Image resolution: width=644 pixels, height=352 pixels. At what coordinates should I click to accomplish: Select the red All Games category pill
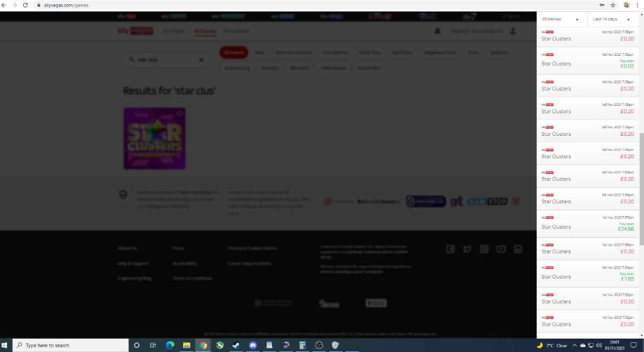pyautogui.click(x=233, y=53)
